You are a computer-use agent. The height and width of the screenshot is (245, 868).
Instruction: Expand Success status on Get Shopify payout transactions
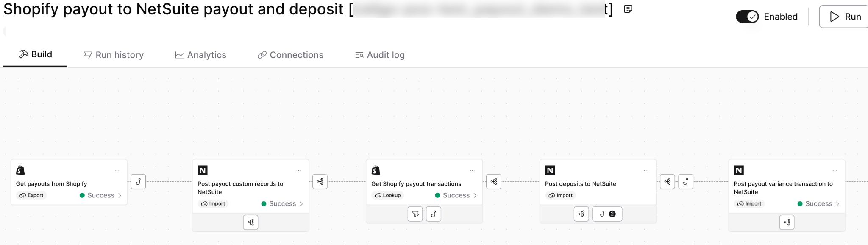pyautogui.click(x=456, y=195)
